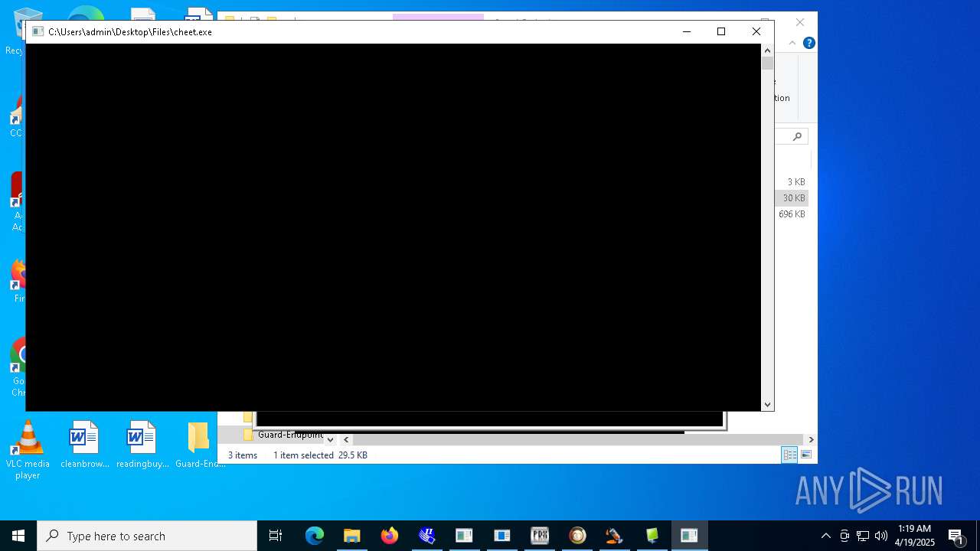Select the cleanbrow Word document on desktop
Screen dimensions: 980x551
pyautogui.click(x=84, y=445)
